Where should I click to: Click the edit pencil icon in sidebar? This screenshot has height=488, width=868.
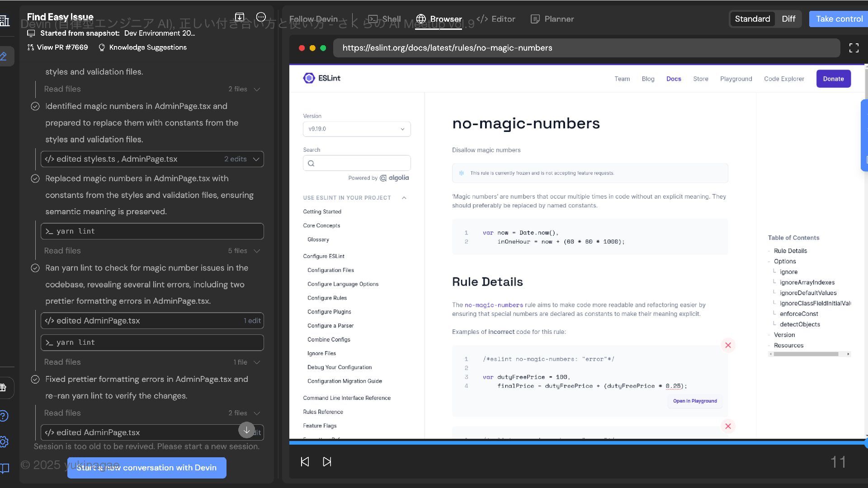[x=4, y=56]
